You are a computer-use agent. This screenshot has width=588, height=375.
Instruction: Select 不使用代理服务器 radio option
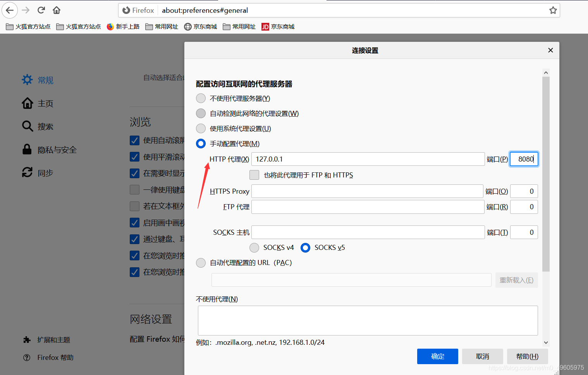click(201, 98)
